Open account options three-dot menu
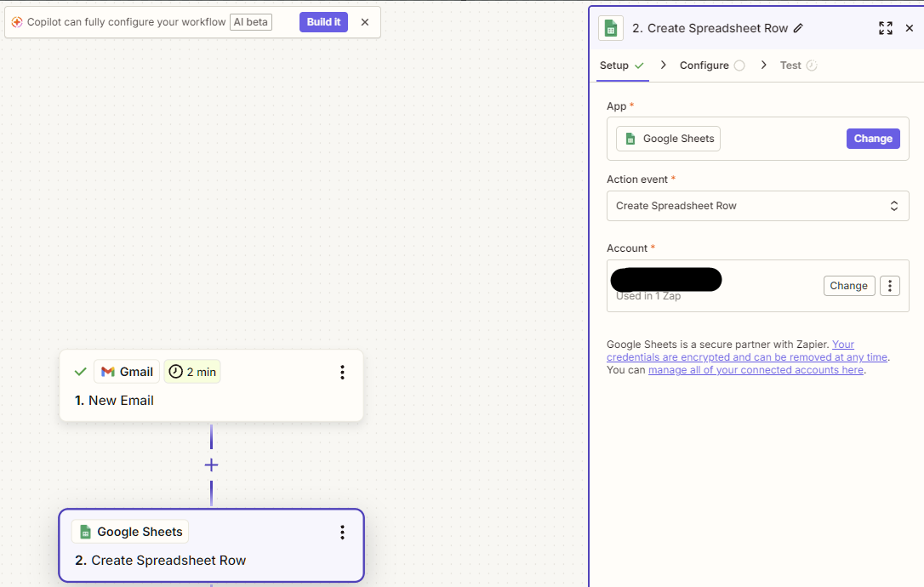The width and height of the screenshot is (924, 587). pyautogui.click(x=889, y=286)
